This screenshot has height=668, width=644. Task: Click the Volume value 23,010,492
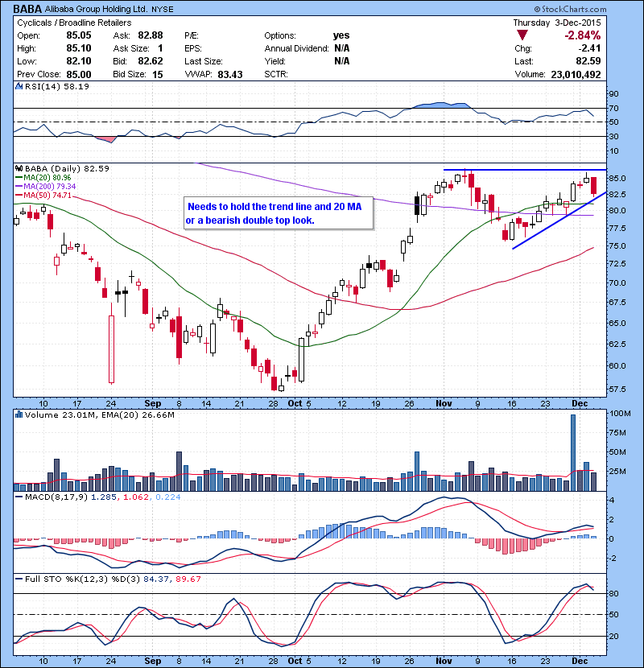[576, 75]
